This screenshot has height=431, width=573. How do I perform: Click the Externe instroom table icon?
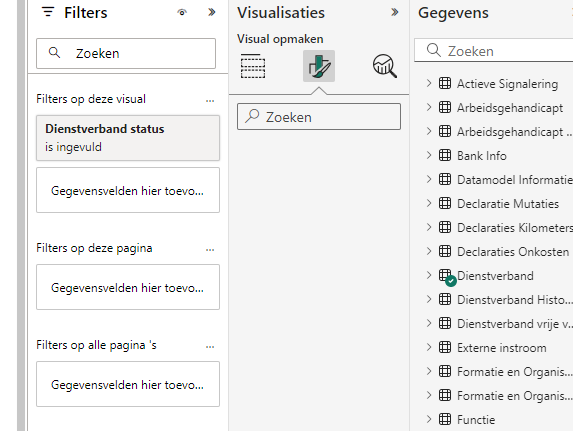pos(445,347)
